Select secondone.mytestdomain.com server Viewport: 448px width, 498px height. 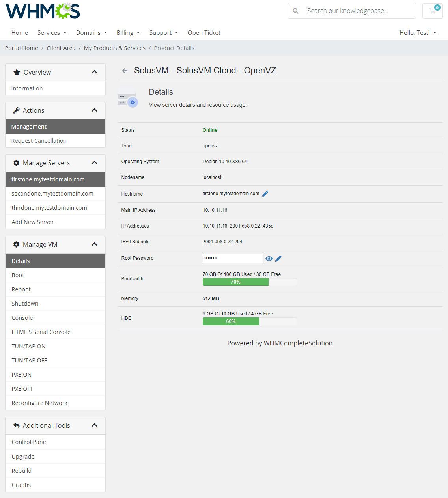tap(52, 194)
